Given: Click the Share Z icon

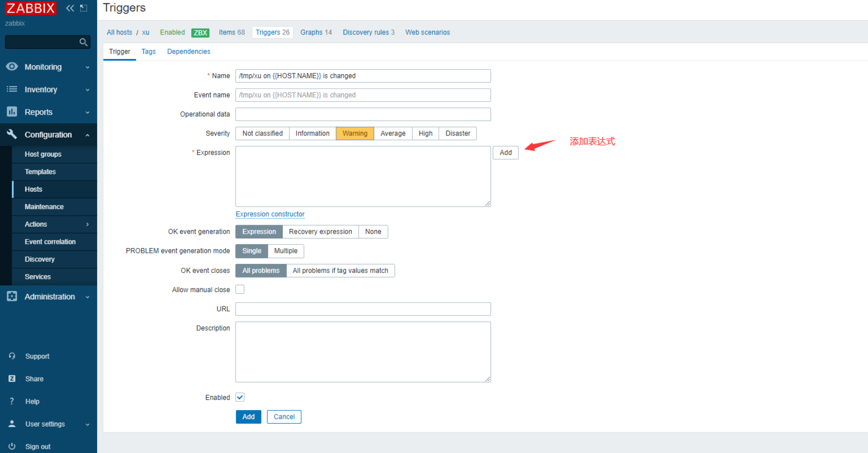Looking at the screenshot, I should tap(12, 379).
